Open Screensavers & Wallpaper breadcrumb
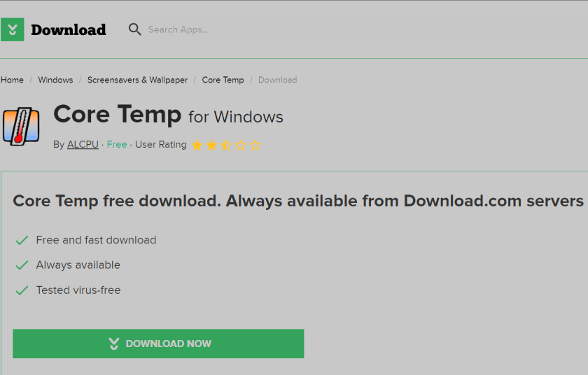This screenshot has height=375, width=588. point(137,80)
